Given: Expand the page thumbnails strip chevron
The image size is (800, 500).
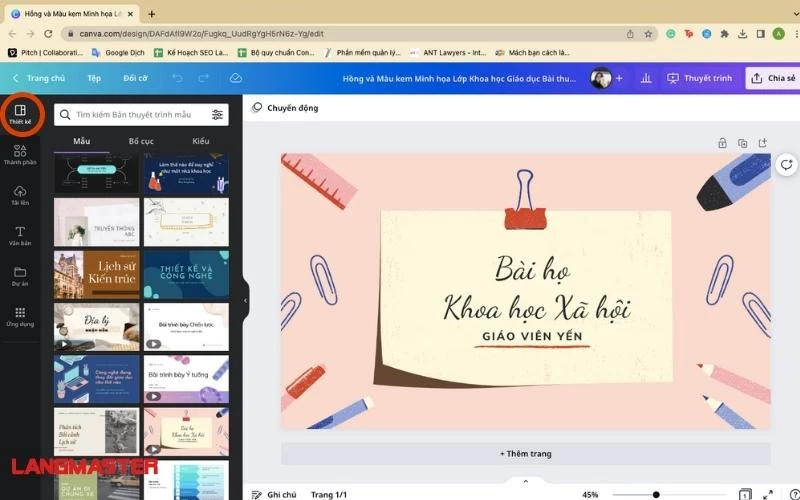Looking at the screenshot, I should point(526,481).
